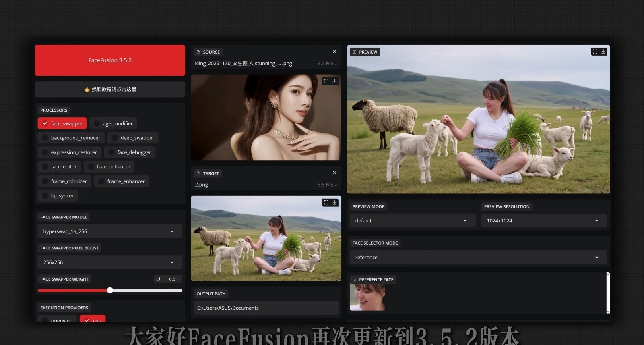Open the pixel boost 256x256 dropdown

tap(110, 262)
